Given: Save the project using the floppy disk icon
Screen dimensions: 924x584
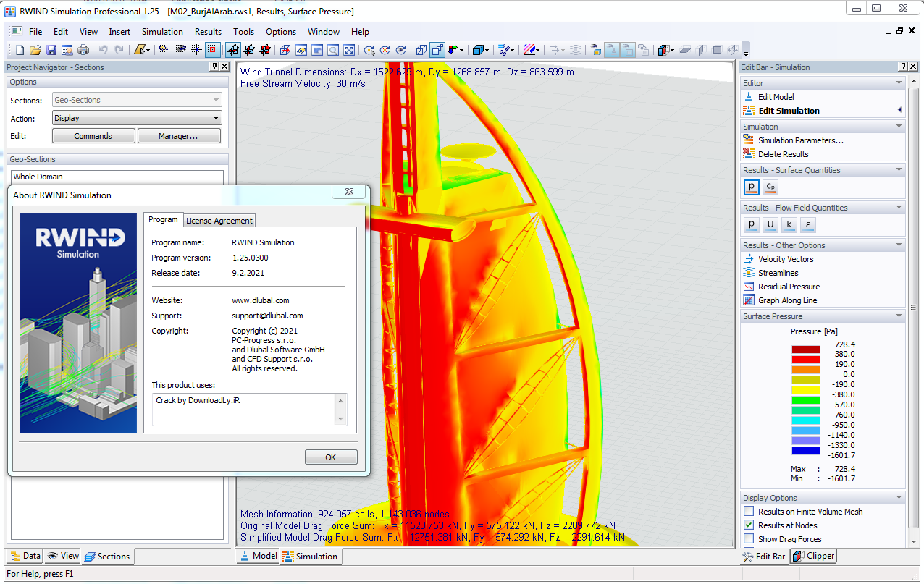Looking at the screenshot, I should click(x=51, y=50).
